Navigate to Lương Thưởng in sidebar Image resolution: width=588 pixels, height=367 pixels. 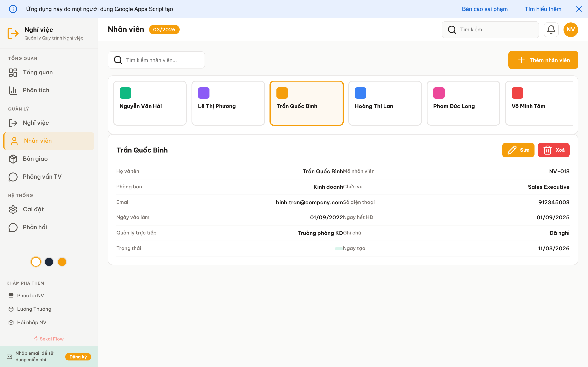pyautogui.click(x=34, y=309)
